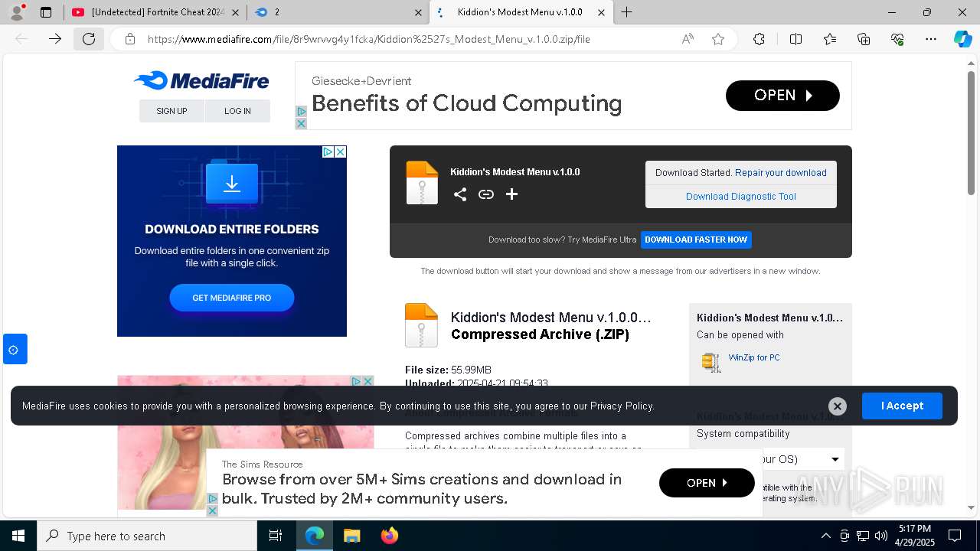
Task: Click the browser Forward arrow
Action: [55, 39]
